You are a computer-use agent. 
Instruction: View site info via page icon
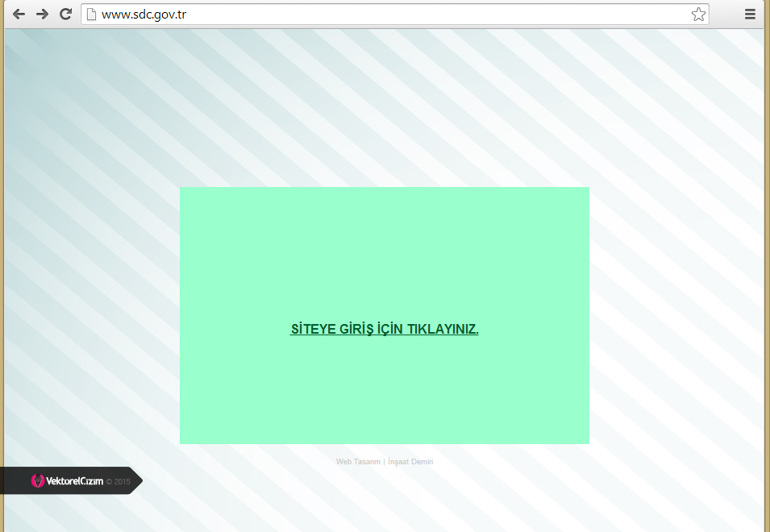91,14
